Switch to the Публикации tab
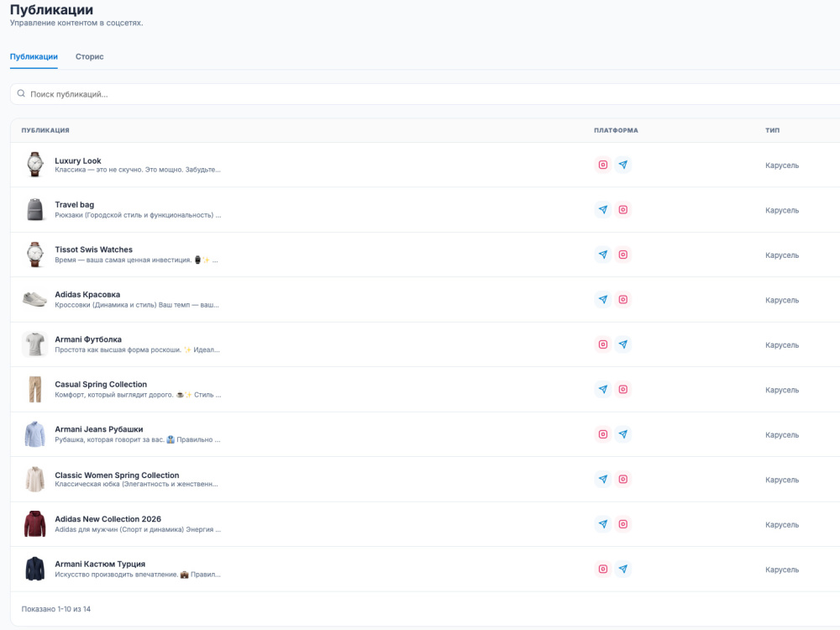Screen dimensions: 840x630 tap(34, 57)
